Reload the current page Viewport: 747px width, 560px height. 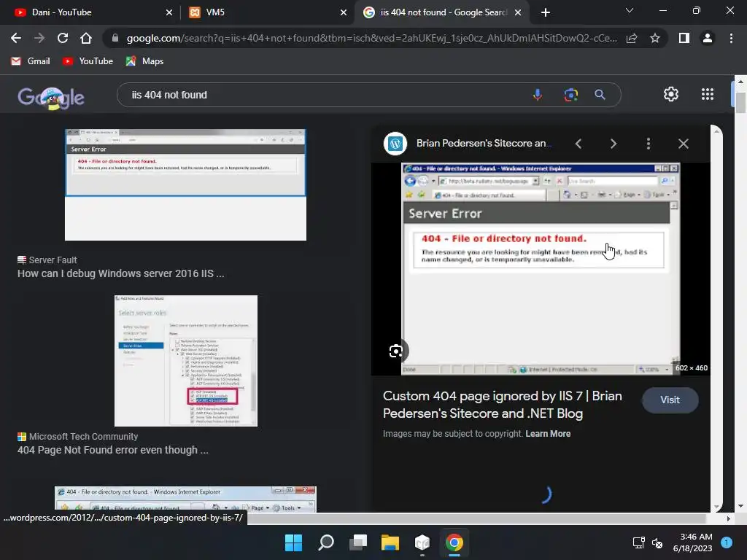63,38
